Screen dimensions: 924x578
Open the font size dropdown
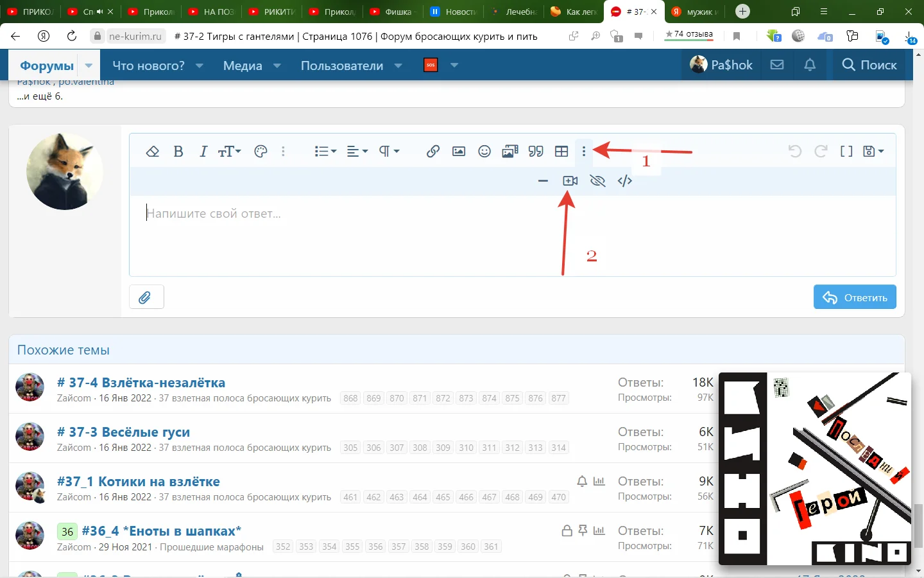tap(229, 152)
